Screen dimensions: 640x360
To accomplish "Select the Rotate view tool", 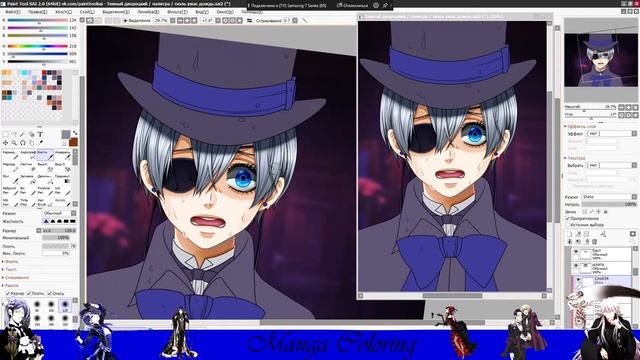I will coord(22,143).
